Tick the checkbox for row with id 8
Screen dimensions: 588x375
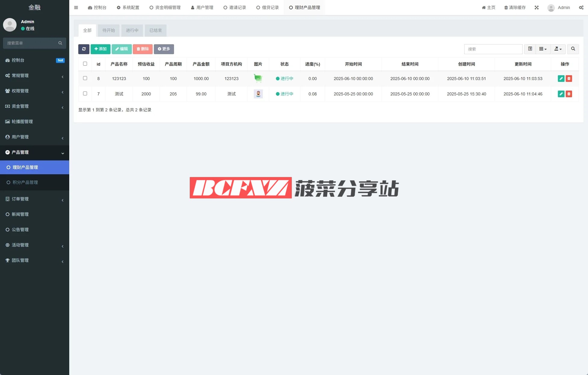(85, 78)
